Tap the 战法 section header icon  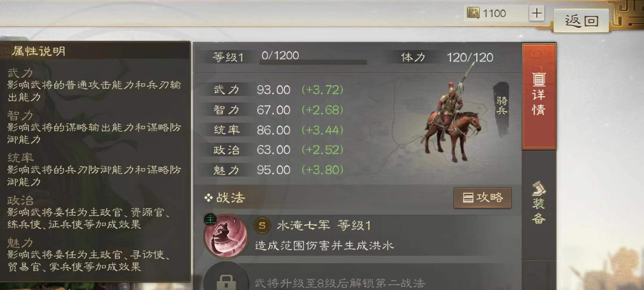tap(209, 198)
